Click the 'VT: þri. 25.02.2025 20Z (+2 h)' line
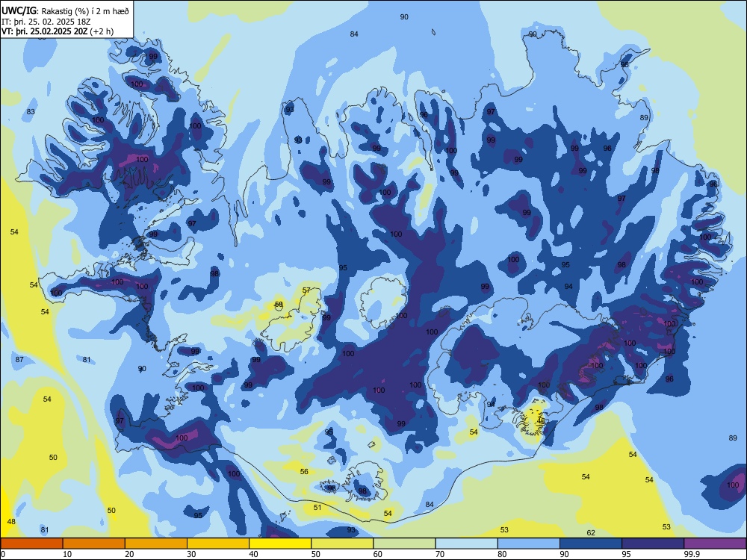Viewport: 747px width, 560px height. click(x=58, y=31)
